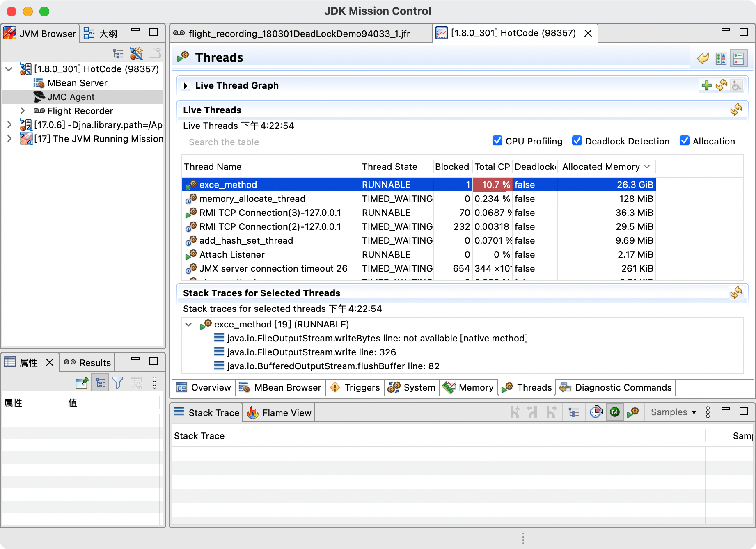Select the memory_allocate_thread row
The image size is (756, 549).
click(419, 199)
